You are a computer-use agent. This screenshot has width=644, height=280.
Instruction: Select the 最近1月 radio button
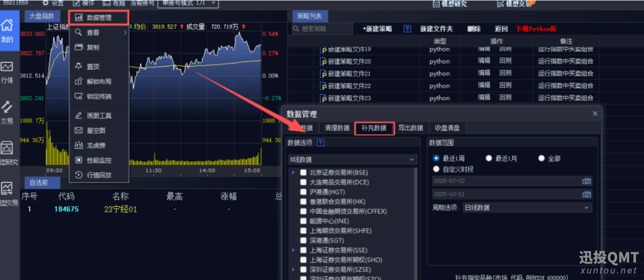coord(489,158)
